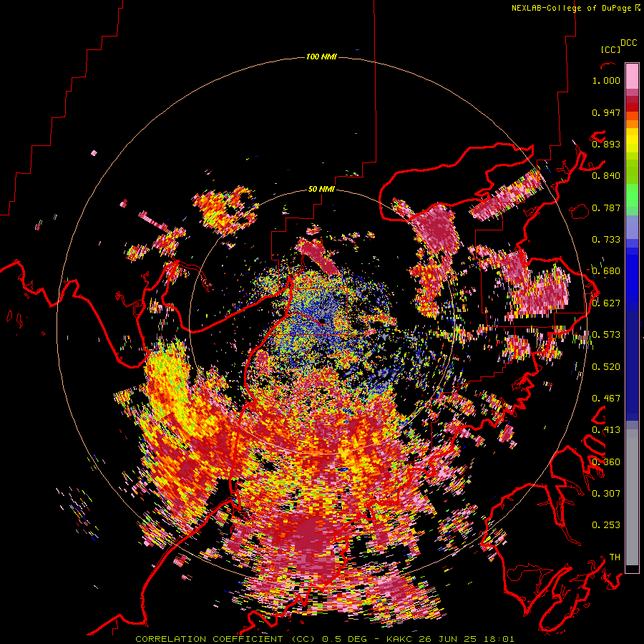Viewport: 644px width, 644px height.
Task: Click the 0.520 color scale value
Action: coord(606,366)
